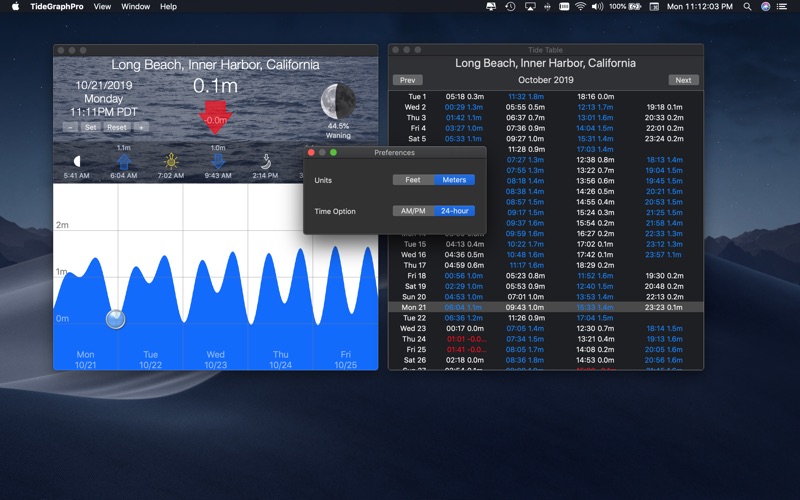Open Spotlight search in menu bar
The image size is (800, 500).
pos(747,7)
